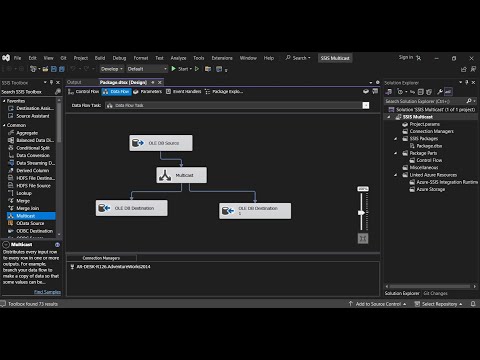Click the Sync with Active Document icon

pyautogui.click(x=413, y=92)
